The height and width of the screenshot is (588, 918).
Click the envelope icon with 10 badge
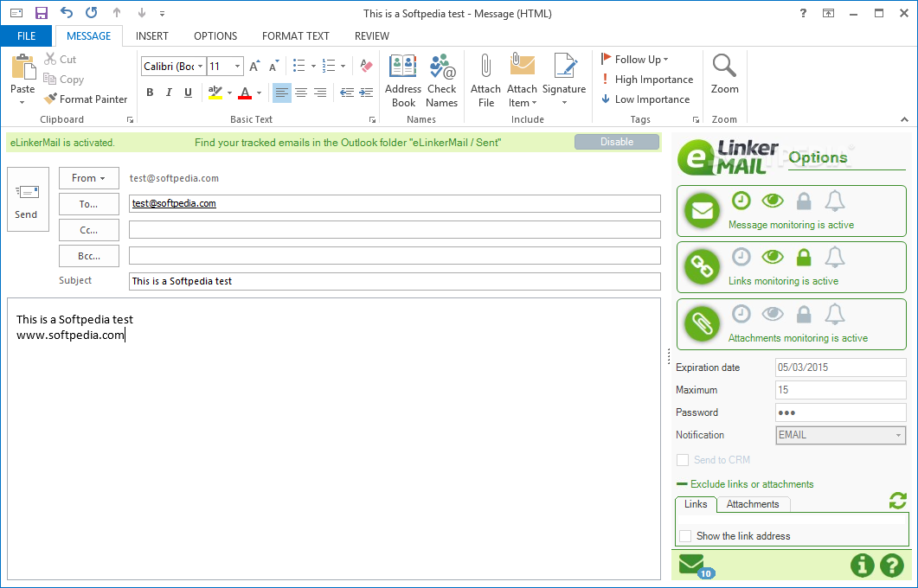(696, 566)
